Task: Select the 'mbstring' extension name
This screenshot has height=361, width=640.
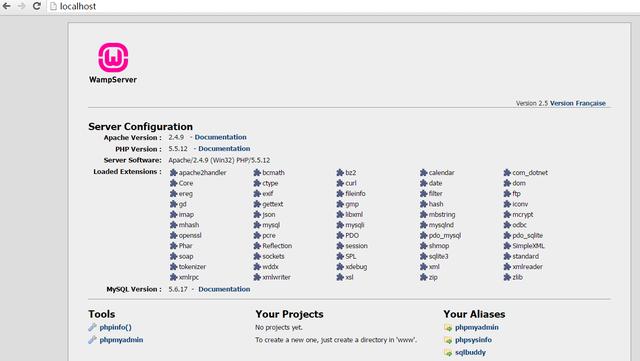Action: click(x=442, y=214)
